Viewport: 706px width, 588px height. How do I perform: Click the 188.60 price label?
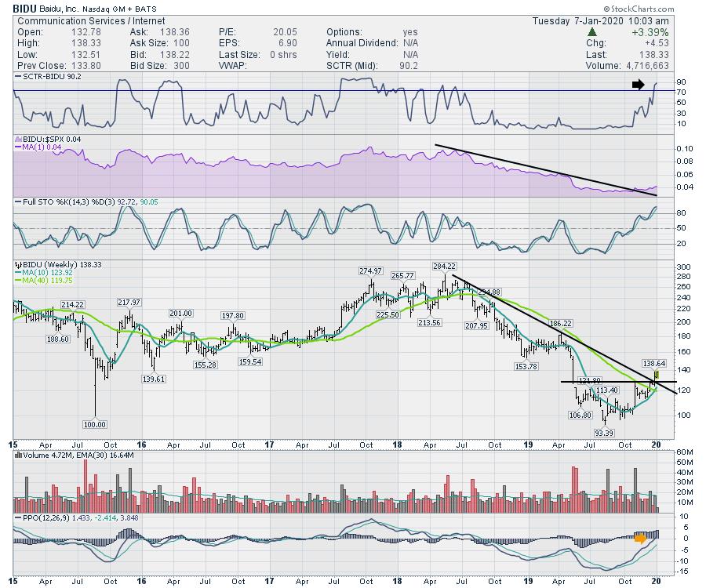[x=57, y=339]
